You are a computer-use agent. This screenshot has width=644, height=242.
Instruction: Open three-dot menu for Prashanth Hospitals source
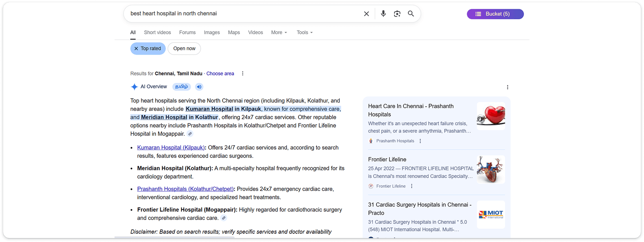420,141
